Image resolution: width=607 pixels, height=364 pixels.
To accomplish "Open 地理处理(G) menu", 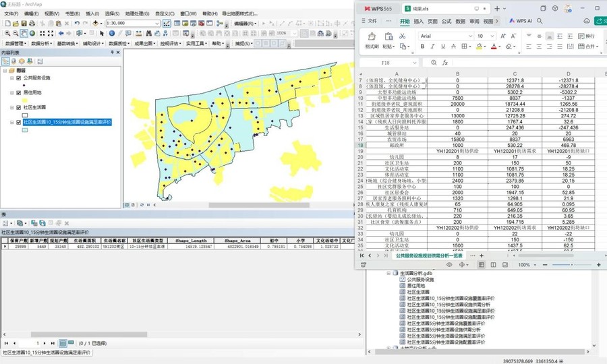I will pyautogui.click(x=137, y=13).
